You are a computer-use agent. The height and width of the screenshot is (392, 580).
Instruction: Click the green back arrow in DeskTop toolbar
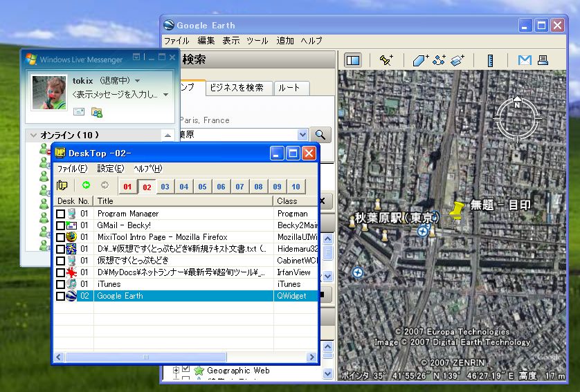tap(86, 185)
